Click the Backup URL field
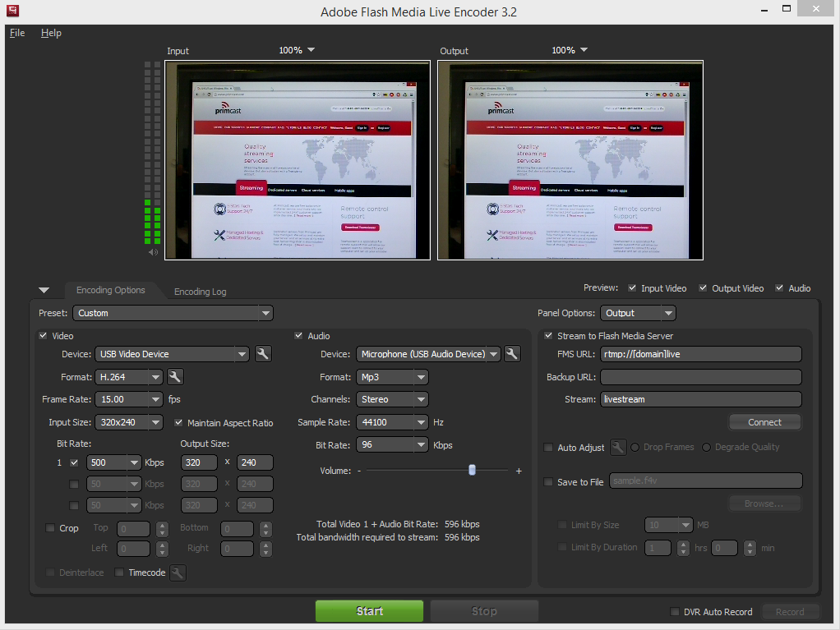Screen dimensions: 840x630 pyautogui.click(x=701, y=377)
